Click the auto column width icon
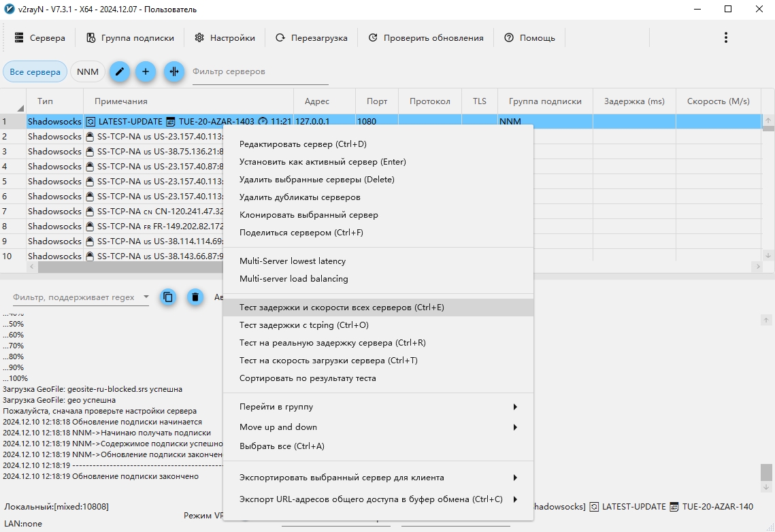Viewport: 775px width, 532px height. [174, 71]
